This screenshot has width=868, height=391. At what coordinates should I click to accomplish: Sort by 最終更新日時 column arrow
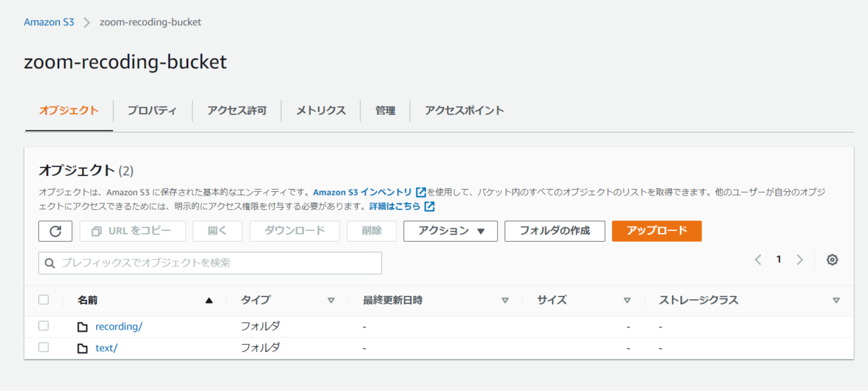click(x=505, y=300)
